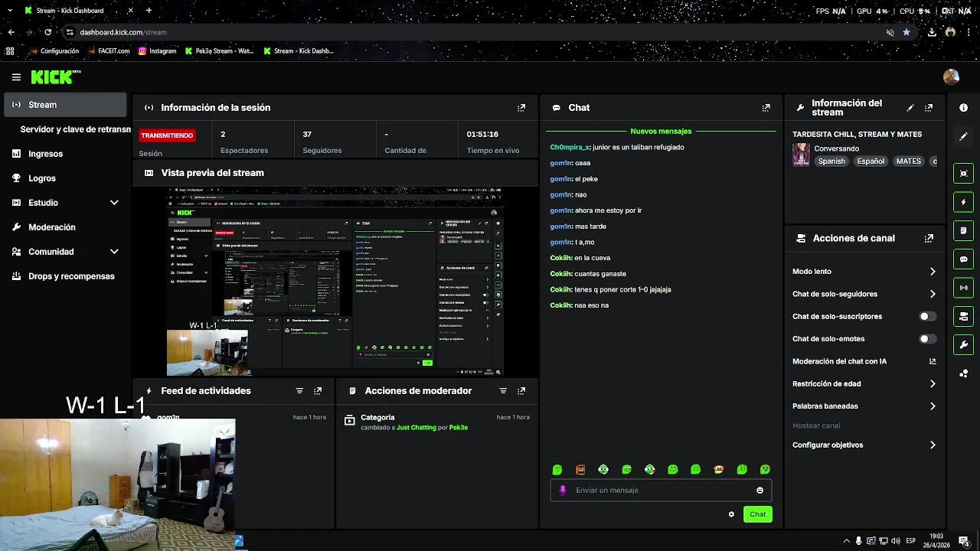Open the hamburger menu beside the Kick logo
Image resolution: width=980 pixels, height=551 pixels.
coord(16,77)
